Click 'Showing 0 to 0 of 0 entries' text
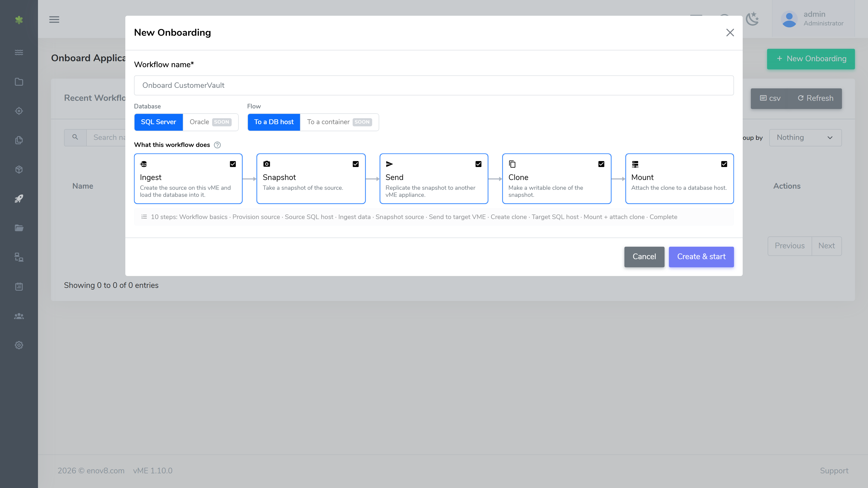The image size is (868, 488). tap(111, 285)
